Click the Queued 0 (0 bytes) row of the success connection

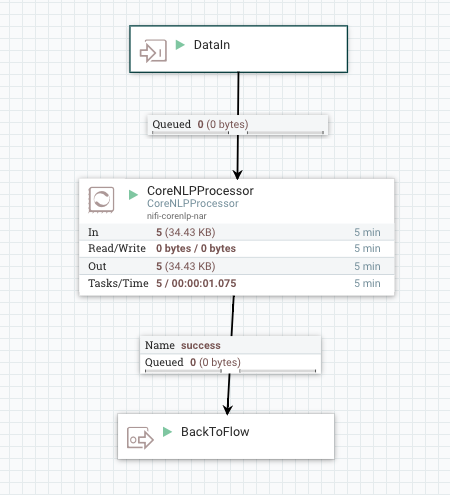pyautogui.click(x=230, y=362)
